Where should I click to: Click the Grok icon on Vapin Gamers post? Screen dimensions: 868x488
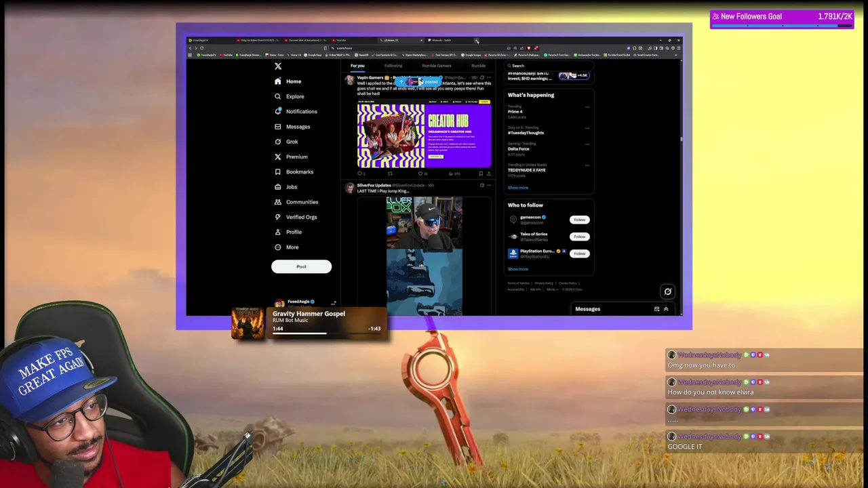pyautogui.click(x=482, y=77)
